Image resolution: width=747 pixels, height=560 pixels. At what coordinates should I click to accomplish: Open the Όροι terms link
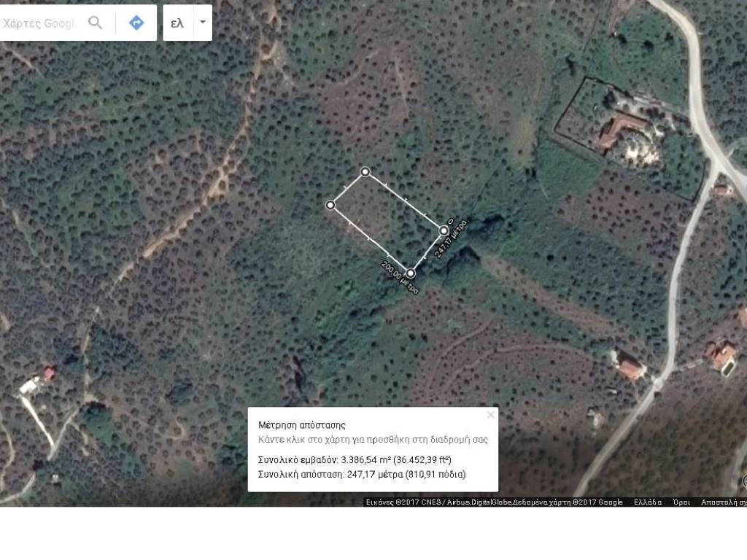[x=681, y=502]
